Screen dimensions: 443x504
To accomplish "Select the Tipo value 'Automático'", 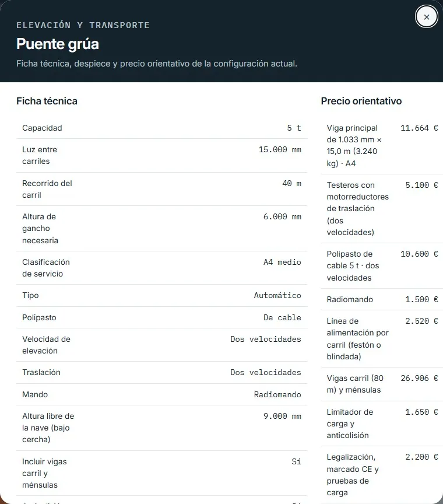I will 277,295.
